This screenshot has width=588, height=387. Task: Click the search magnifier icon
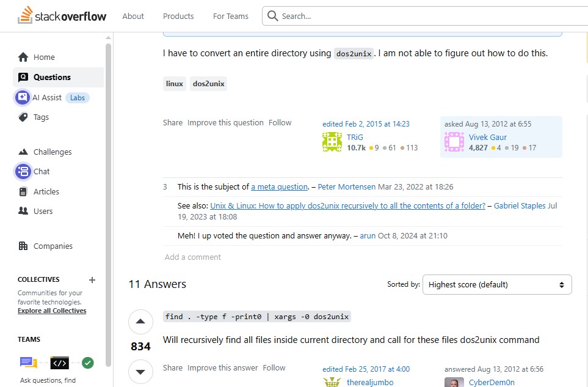[x=272, y=16]
